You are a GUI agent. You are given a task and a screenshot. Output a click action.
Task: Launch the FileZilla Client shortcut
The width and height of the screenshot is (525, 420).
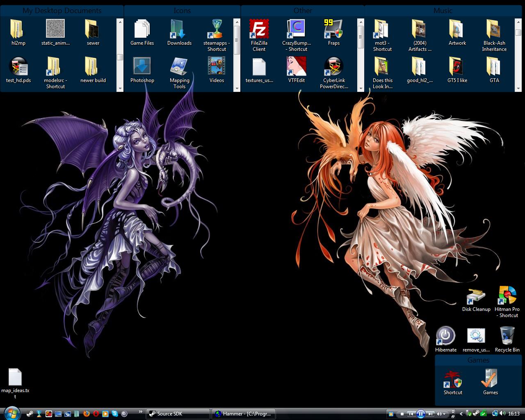(259, 30)
